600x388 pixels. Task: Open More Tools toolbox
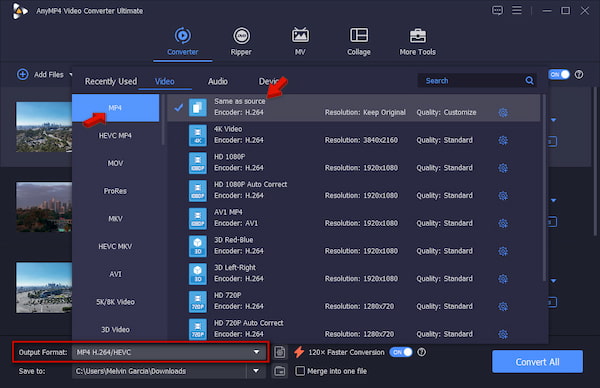coord(417,41)
